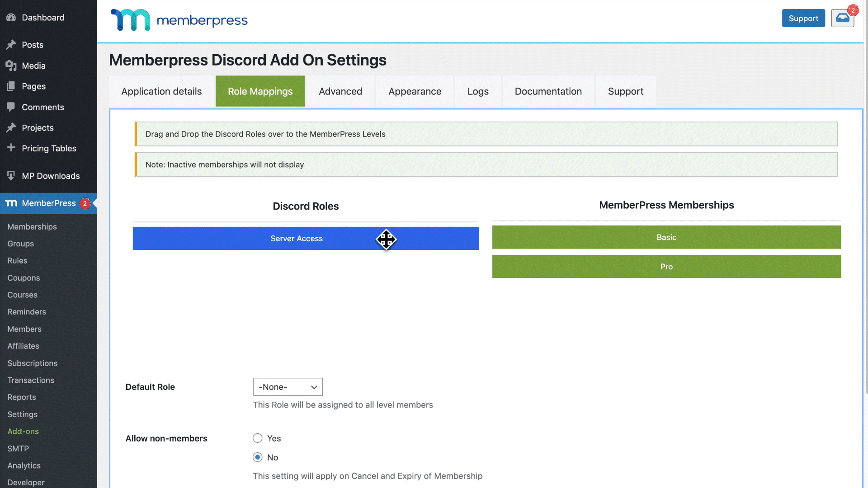Screen dimensions: 868x488
Task: Click the Comments bubble icon
Action: coord(11,107)
